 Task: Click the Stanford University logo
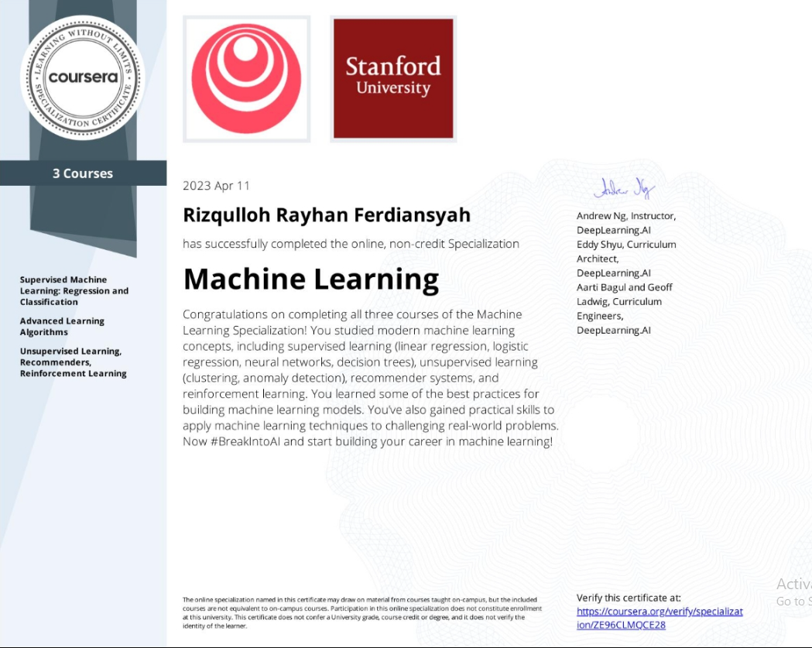(x=393, y=77)
